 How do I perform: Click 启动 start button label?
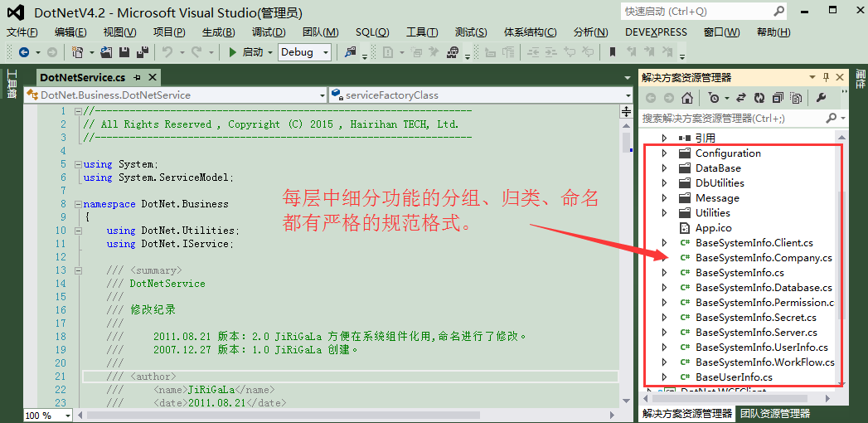click(253, 52)
